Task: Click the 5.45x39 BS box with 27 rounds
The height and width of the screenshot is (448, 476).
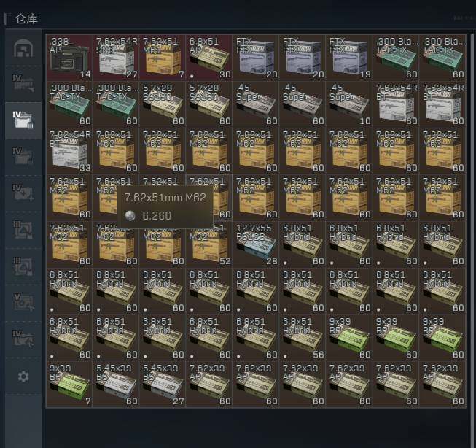Action: tap(163, 385)
